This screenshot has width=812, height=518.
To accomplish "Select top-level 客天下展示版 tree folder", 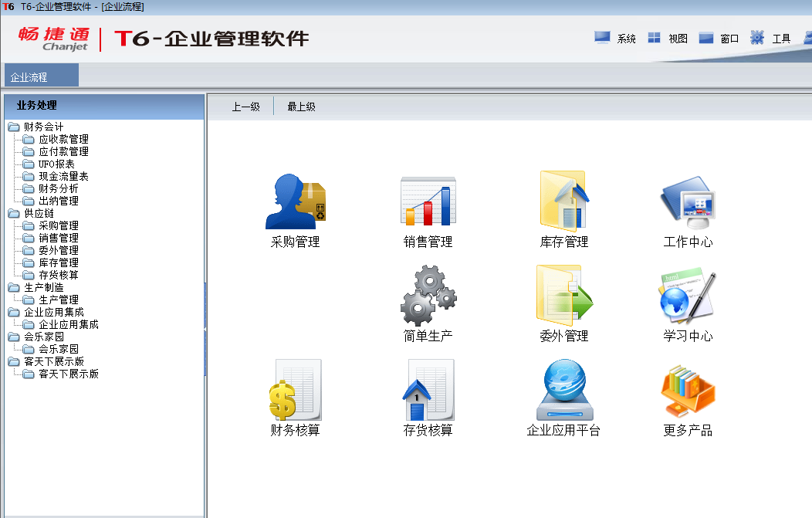I will pyautogui.click(x=54, y=361).
